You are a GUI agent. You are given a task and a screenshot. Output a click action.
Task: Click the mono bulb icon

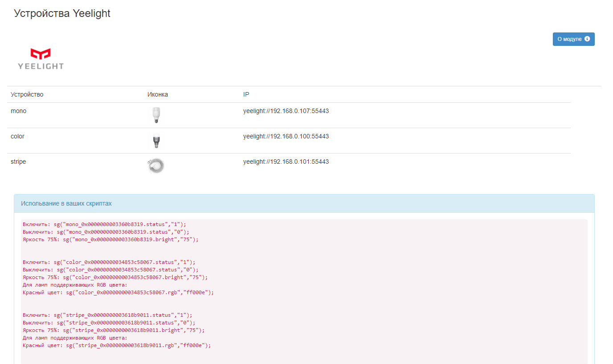click(x=156, y=115)
